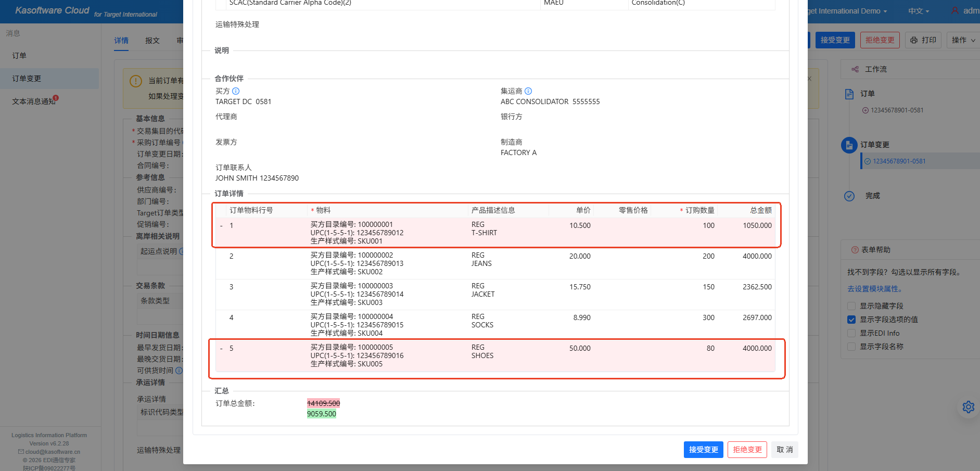Viewport: 980px width, 471px height.
Task: Click 接受变更 button in dialog footer
Action: tap(703, 450)
